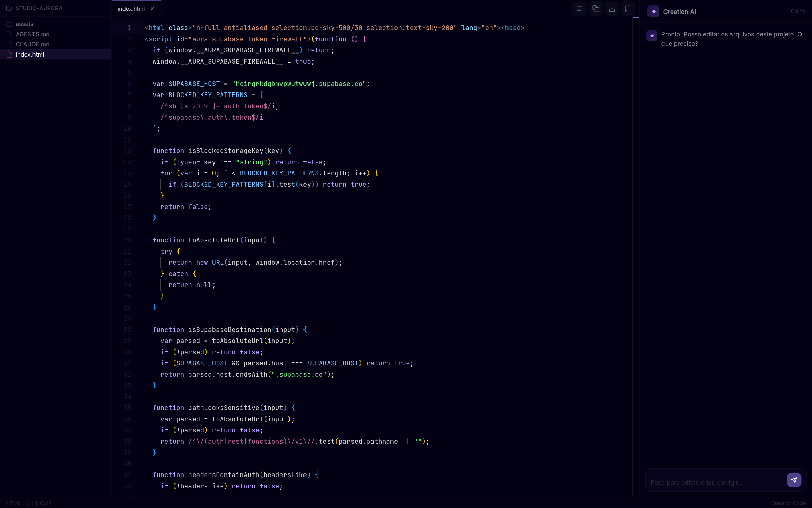
Task: Close the index.html tab
Action: coord(152,9)
